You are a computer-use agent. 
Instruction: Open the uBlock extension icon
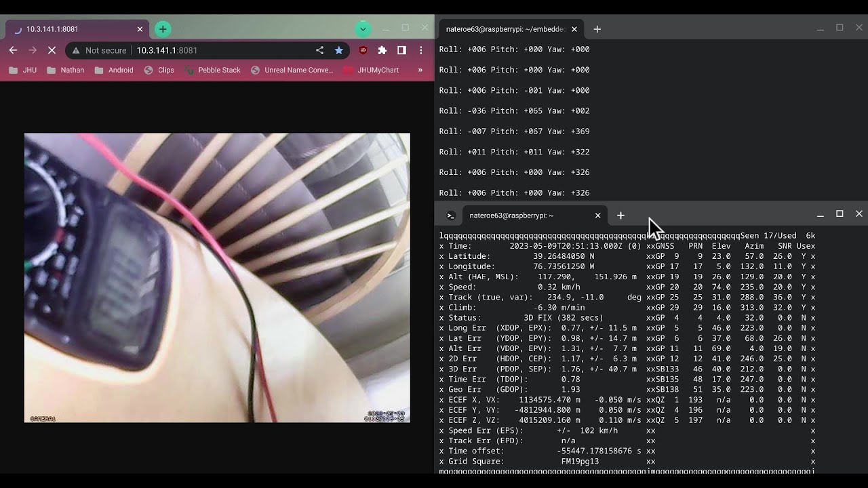(x=363, y=50)
